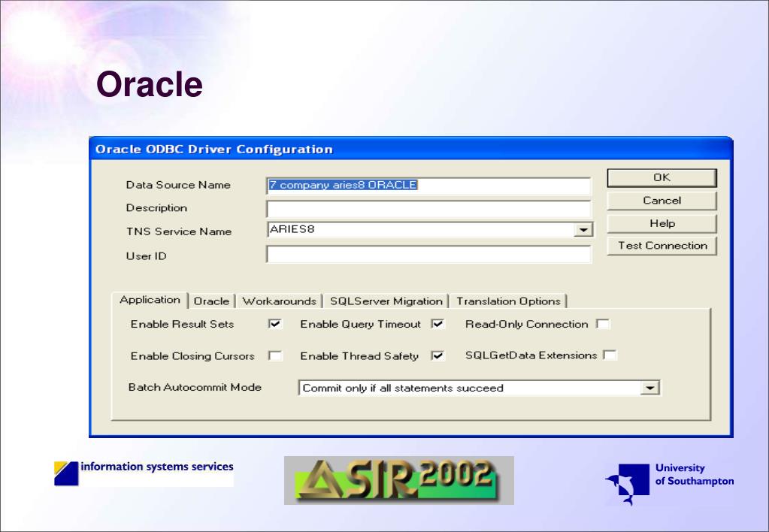This screenshot has height=532, width=769.
Task: Click the Test Connection button
Action: click(662, 246)
